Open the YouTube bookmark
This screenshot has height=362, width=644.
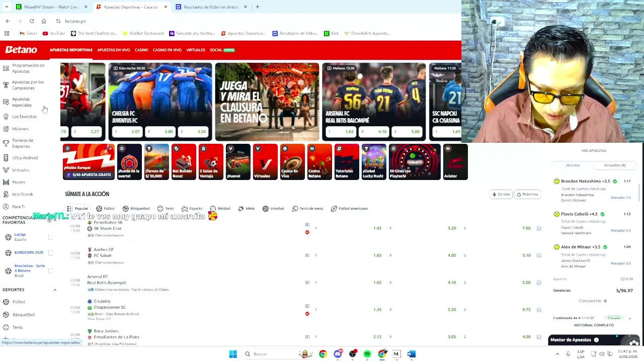click(54, 33)
